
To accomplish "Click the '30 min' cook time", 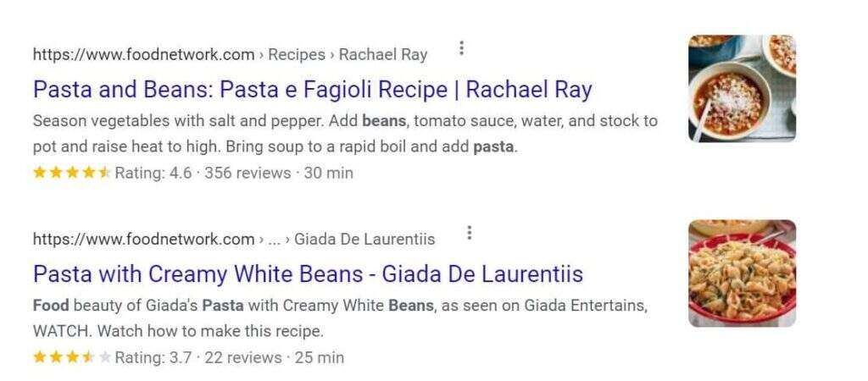I will pyautogui.click(x=329, y=173).
